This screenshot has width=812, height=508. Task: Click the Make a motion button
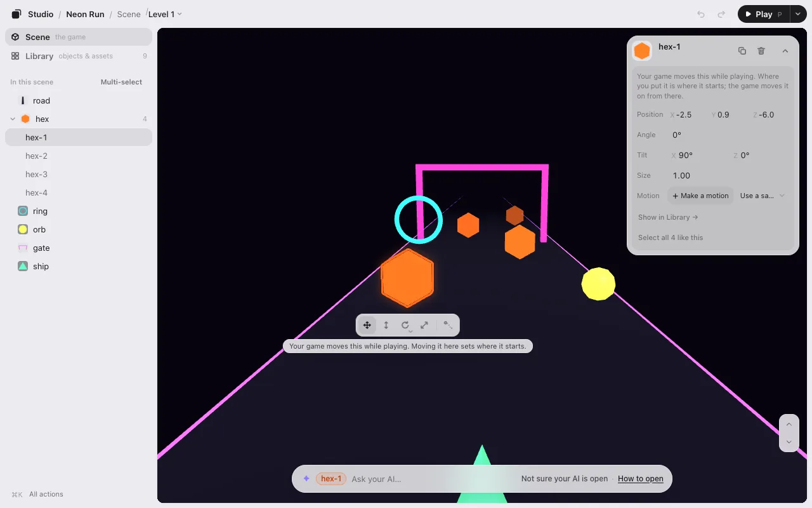point(700,196)
